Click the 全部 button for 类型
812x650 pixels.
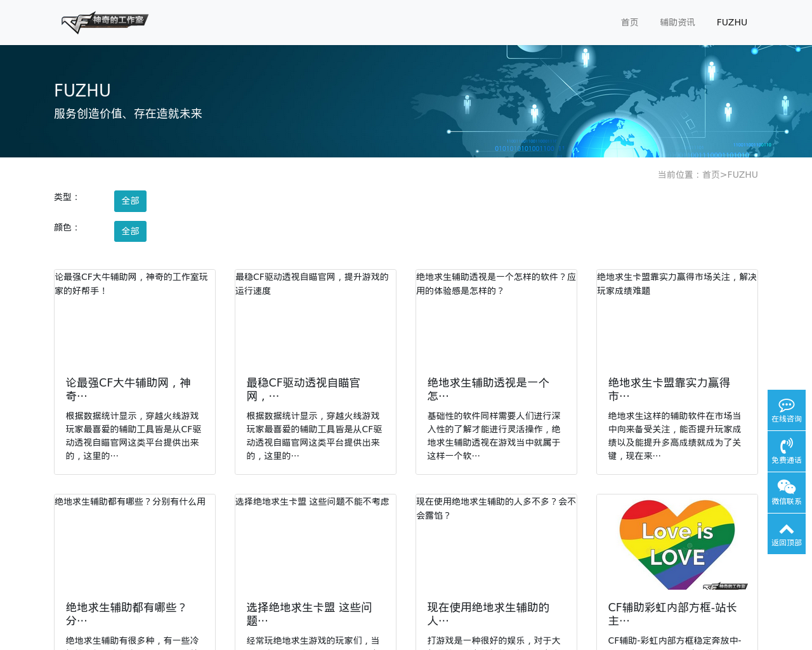(130, 201)
